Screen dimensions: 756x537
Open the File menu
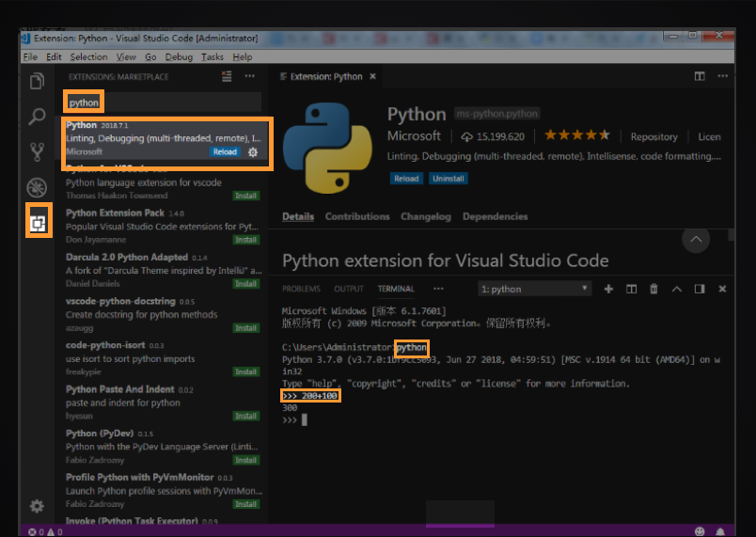(x=30, y=56)
